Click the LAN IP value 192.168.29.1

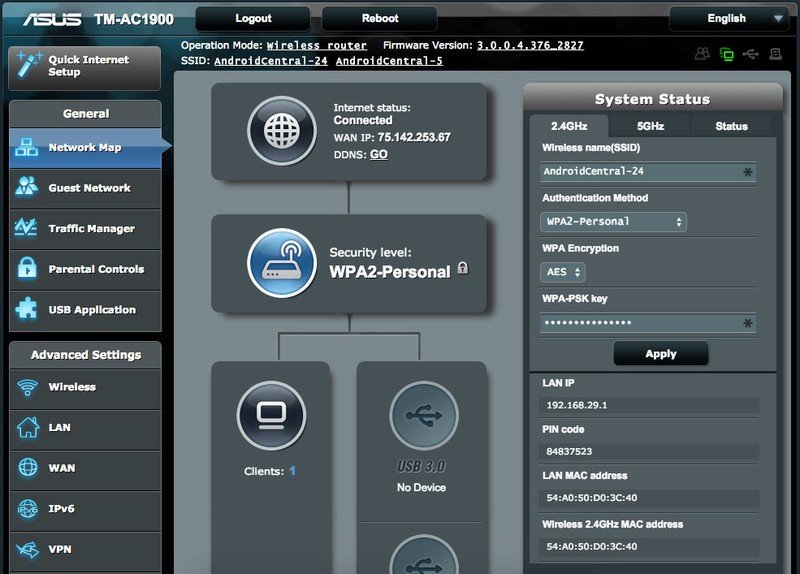coord(577,405)
